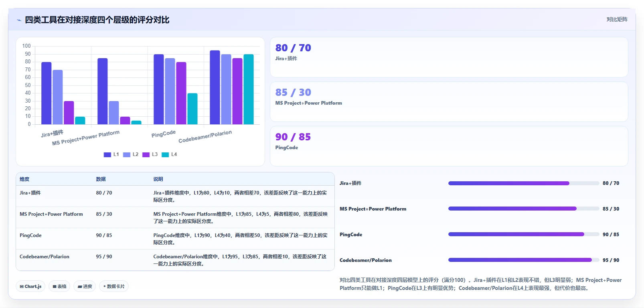Select the 80 / 70 Jira+插件 card
This screenshot has height=308, width=644.
click(449, 57)
